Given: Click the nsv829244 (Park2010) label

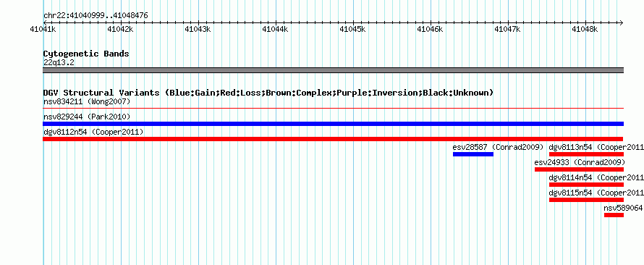Looking at the screenshot, I should (87, 117).
